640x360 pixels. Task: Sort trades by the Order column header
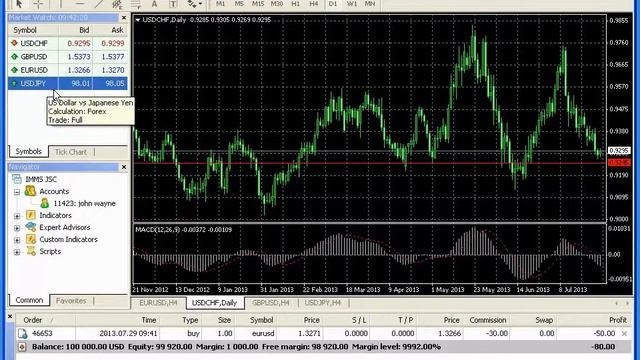[x=33, y=320]
